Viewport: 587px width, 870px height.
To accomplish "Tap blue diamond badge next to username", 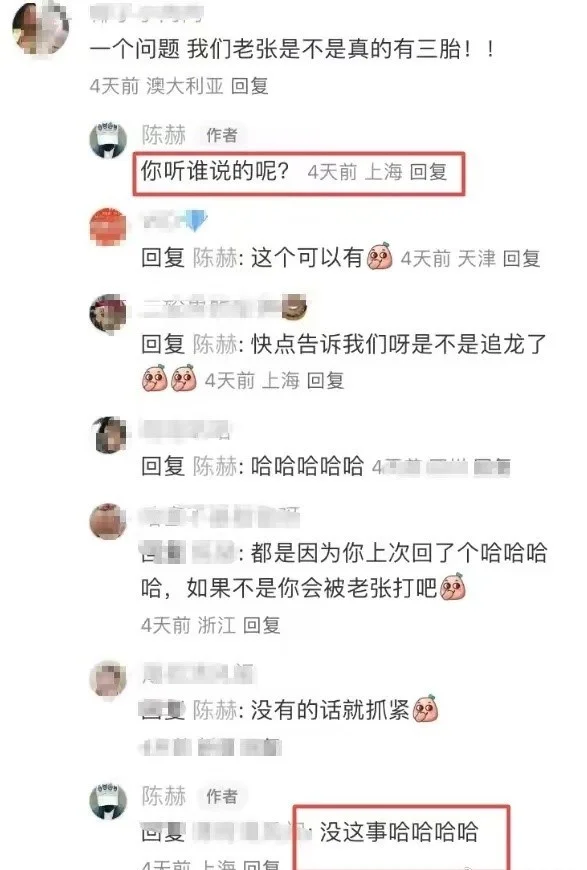I will tap(196, 221).
